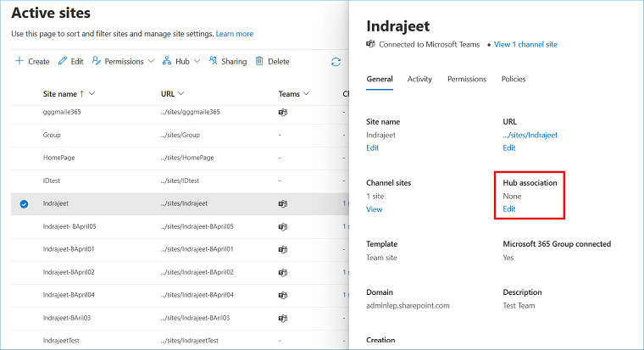
Task: Click the Delete trash can icon
Action: pyautogui.click(x=259, y=61)
